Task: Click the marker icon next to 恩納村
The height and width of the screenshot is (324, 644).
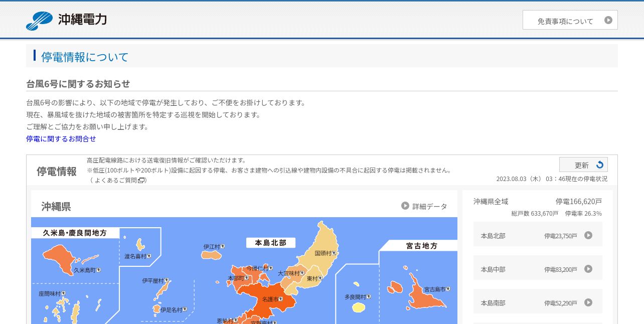Action: (x=235, y=320)
